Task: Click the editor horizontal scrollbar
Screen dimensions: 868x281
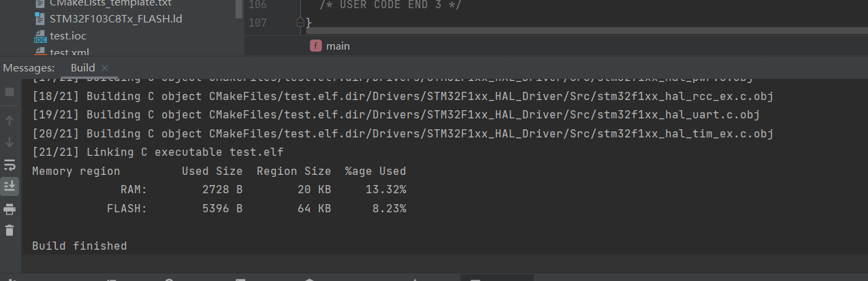Action: [x=585, y=31]
